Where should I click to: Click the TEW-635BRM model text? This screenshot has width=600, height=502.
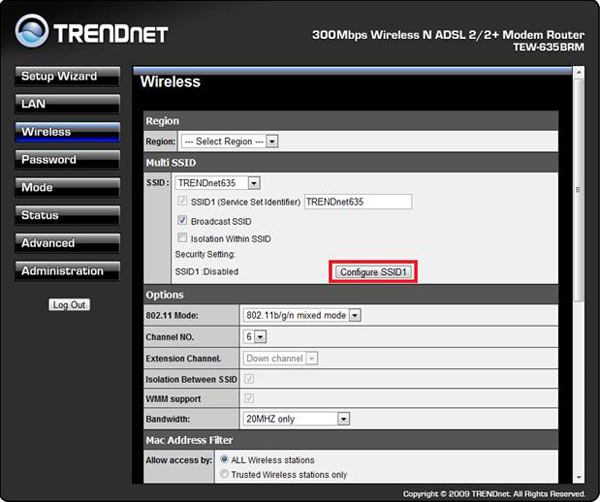549,47
